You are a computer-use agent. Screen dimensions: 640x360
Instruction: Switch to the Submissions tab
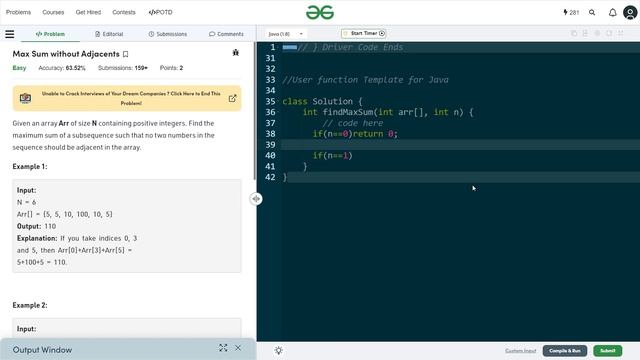pos(168,34)
